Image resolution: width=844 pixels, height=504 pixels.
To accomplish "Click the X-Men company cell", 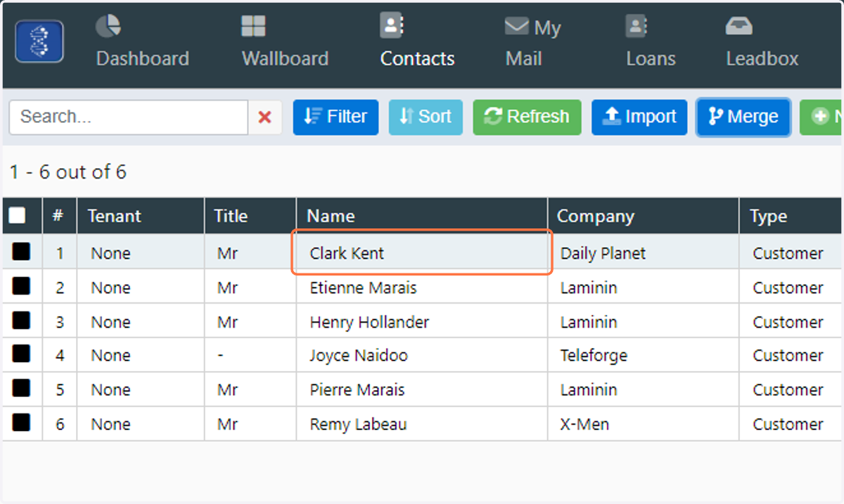I will [x=584, y=425].
